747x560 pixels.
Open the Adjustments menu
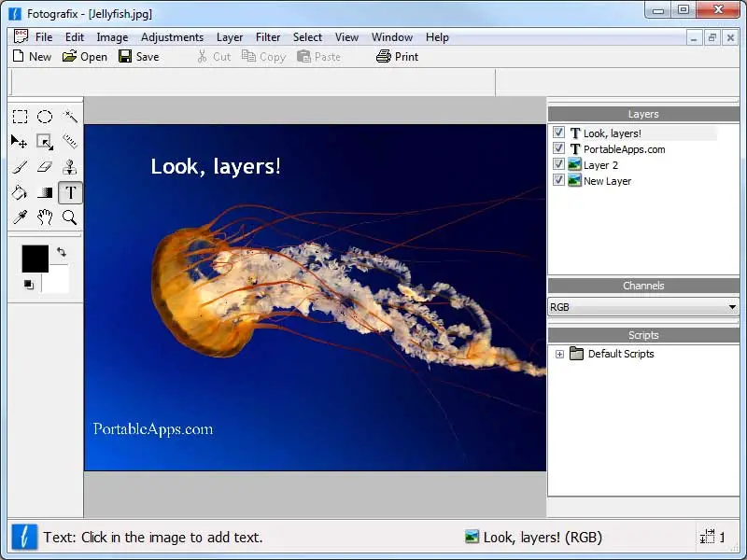pos(172,37)
